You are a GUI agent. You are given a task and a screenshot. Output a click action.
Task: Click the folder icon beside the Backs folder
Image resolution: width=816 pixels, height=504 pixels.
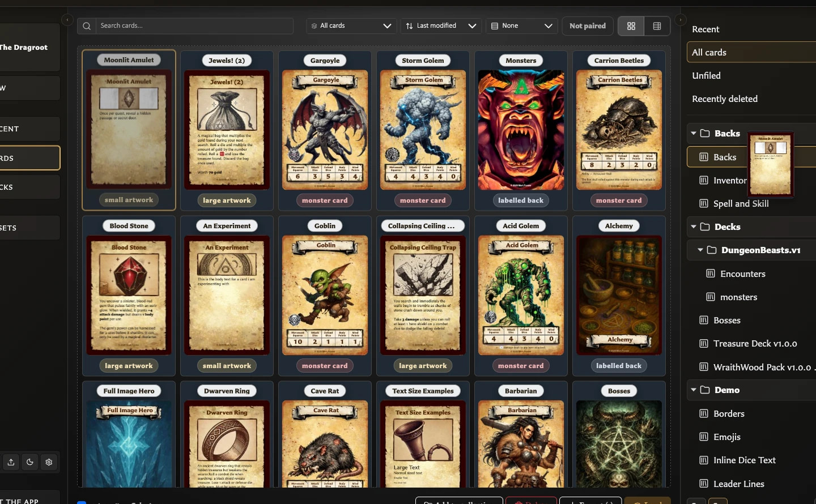point(705,133)
